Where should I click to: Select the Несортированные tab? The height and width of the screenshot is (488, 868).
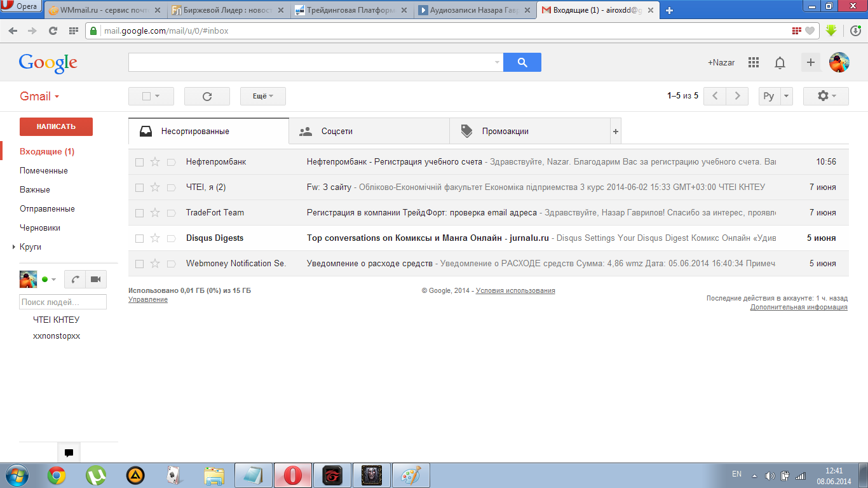click(208, 132)
